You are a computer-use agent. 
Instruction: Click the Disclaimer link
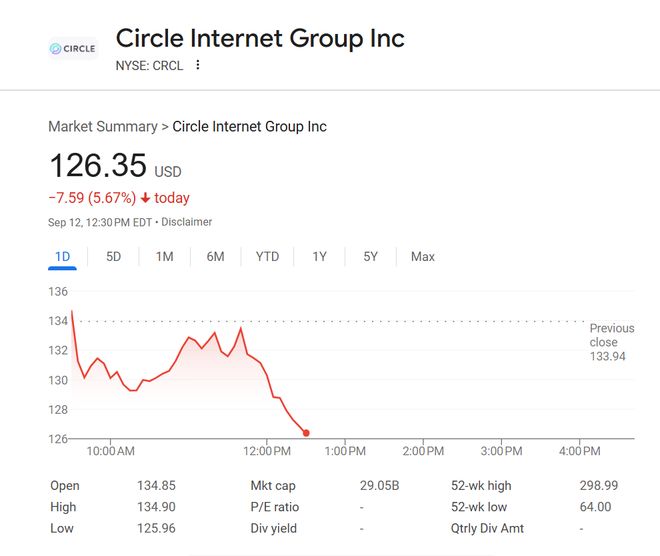(187, 222)
